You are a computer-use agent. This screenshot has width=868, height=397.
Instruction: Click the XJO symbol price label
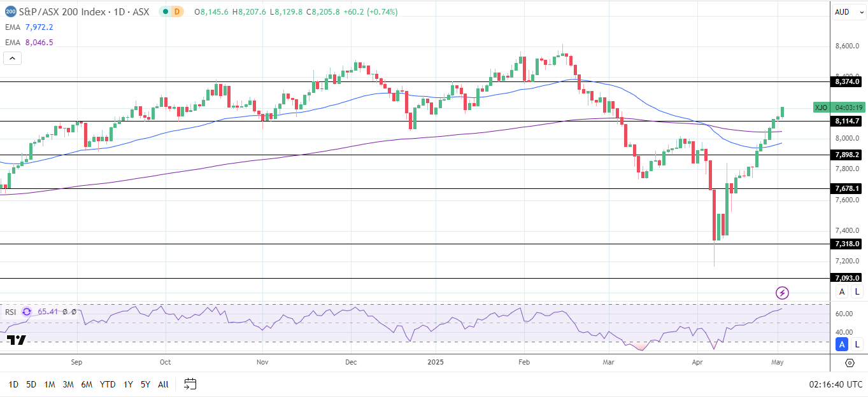822,108
